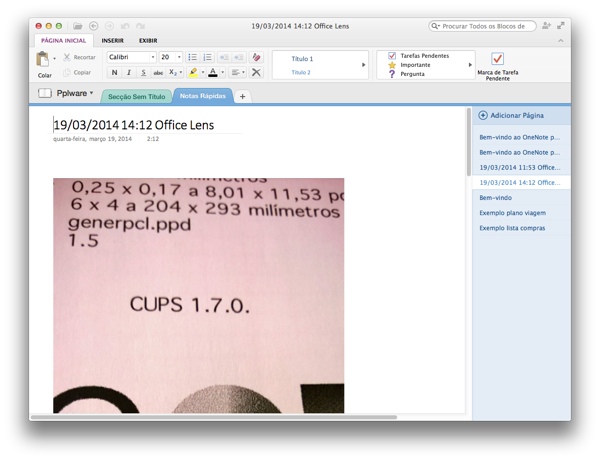Switch to the INSERIR tab
The width and height of the screenshot is (600, 461).
coord(112,41)
